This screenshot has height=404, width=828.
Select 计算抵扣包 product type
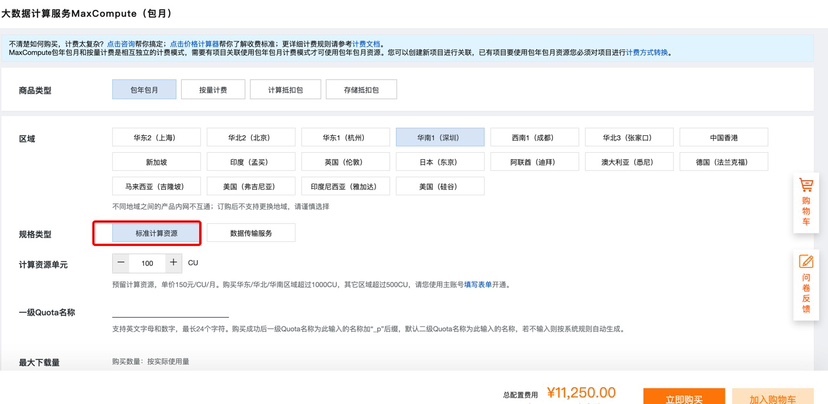285,90
